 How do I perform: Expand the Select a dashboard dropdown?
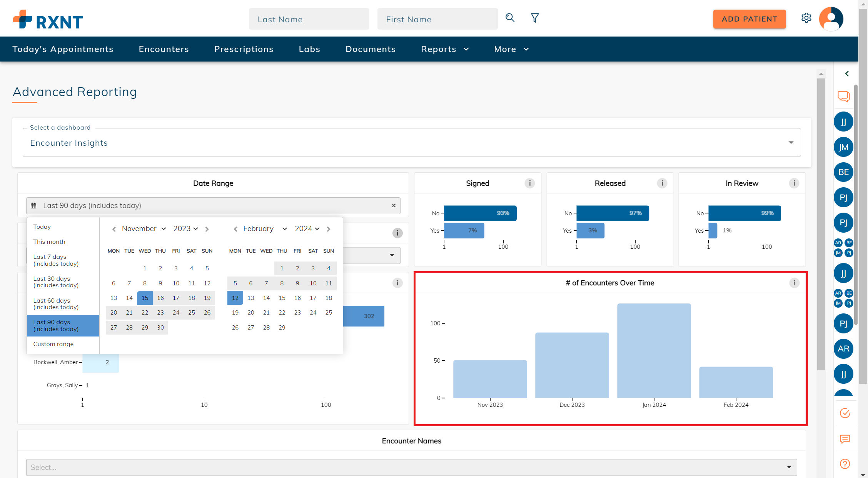point(412,143)
